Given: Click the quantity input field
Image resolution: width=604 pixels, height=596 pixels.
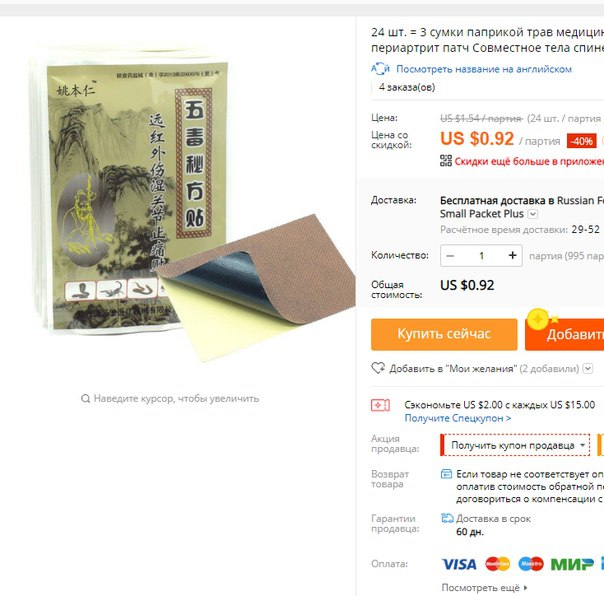Looking at the screenshot, I should [x=482, y=255].
